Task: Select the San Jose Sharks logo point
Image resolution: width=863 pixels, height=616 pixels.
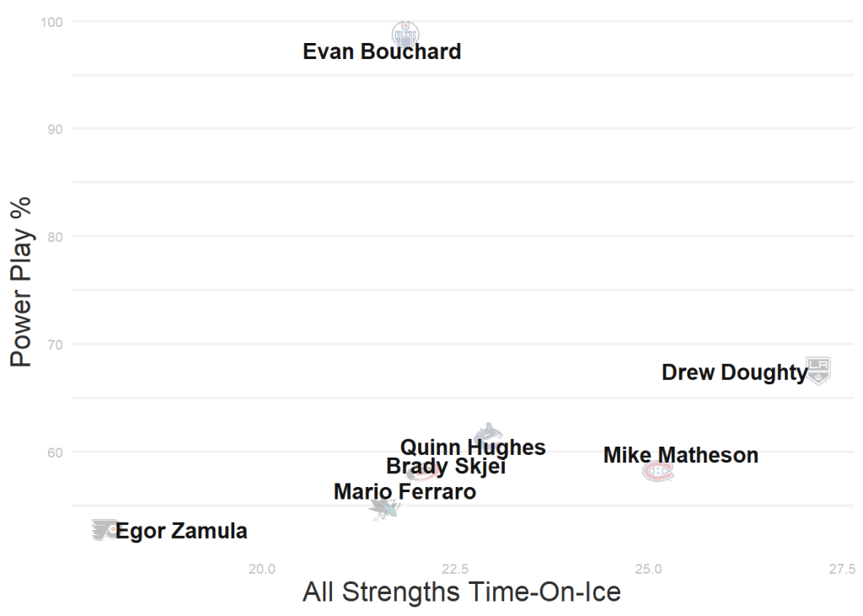Action: pyautogui.click(x=383, y=507)
